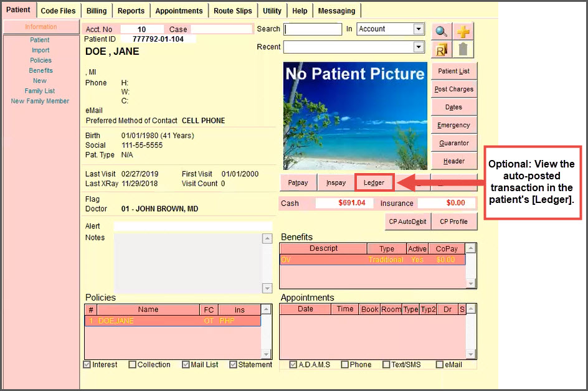Open the Reports tab
The image size is (588, 391).
[x=131, y=11]
